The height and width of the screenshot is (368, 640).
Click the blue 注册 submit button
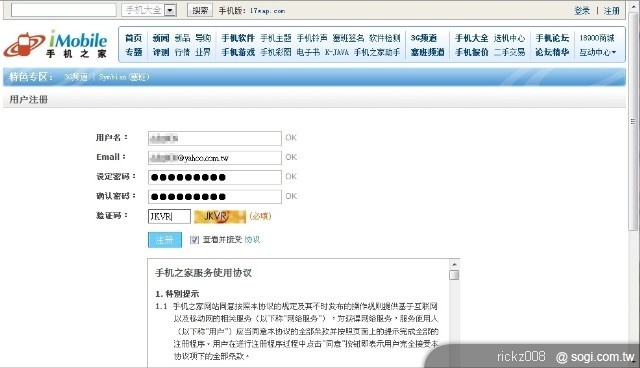pos(165,240)
